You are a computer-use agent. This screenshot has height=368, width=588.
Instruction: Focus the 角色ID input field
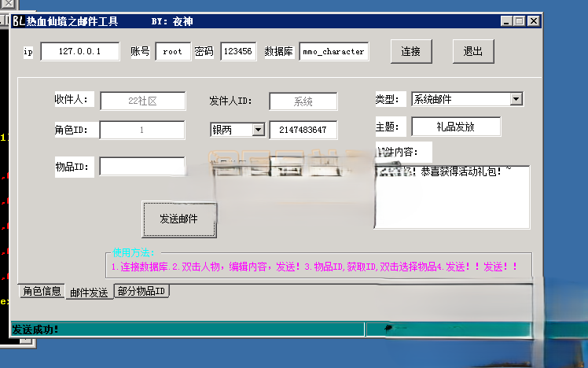click(x=142, y=130)
